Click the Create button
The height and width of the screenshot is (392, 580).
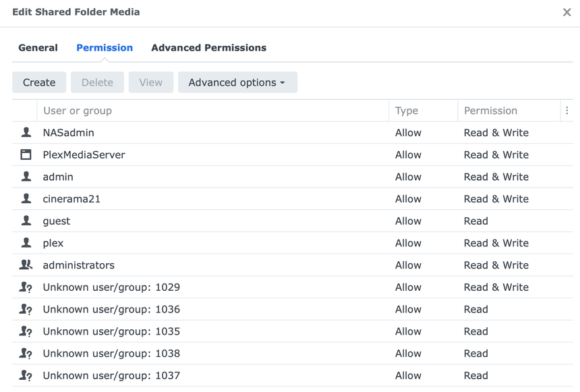[39, 82]
